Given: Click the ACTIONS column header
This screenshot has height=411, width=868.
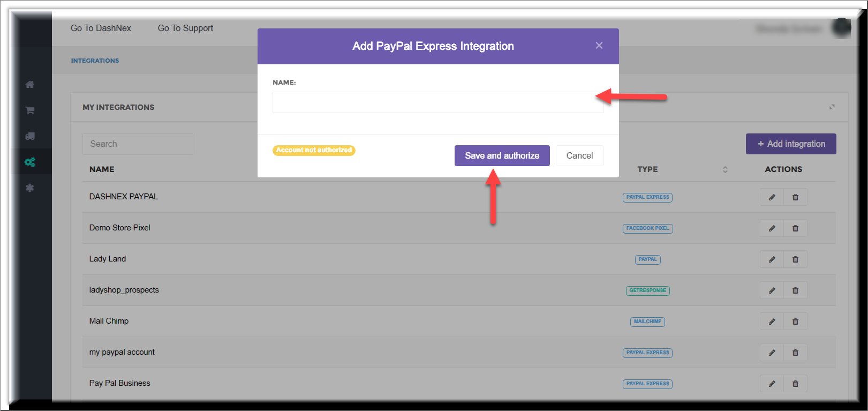Looking at the screenshot, I should [783, 169].
